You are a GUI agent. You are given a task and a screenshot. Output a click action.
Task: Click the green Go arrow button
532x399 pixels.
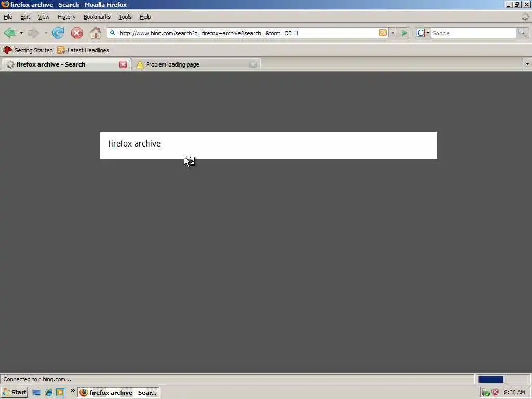coord(404,33)
